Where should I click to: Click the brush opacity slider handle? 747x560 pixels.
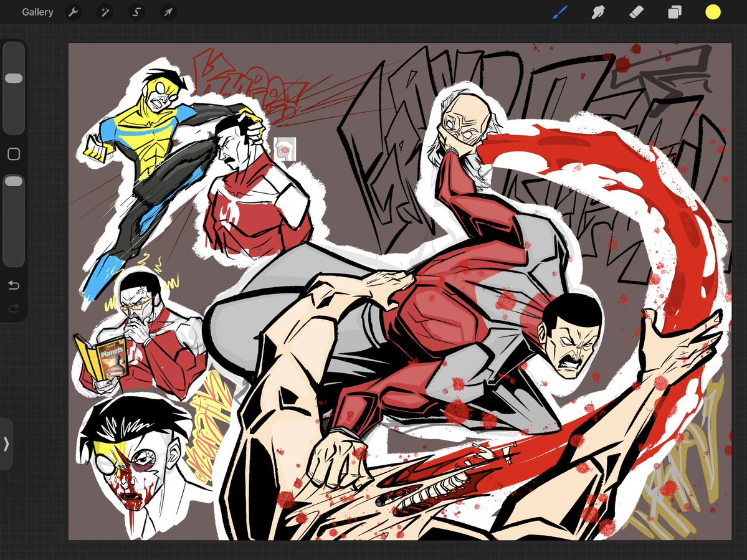pos(13,181)
